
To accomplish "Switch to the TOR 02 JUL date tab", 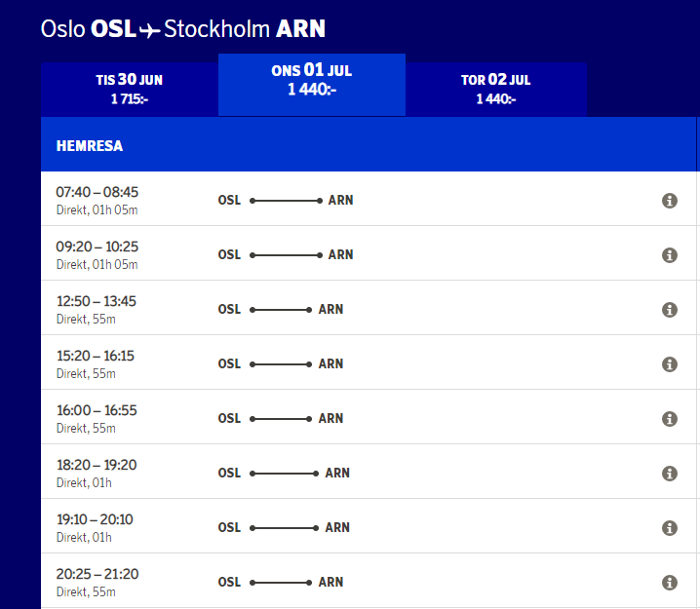I will coord(495,89).
